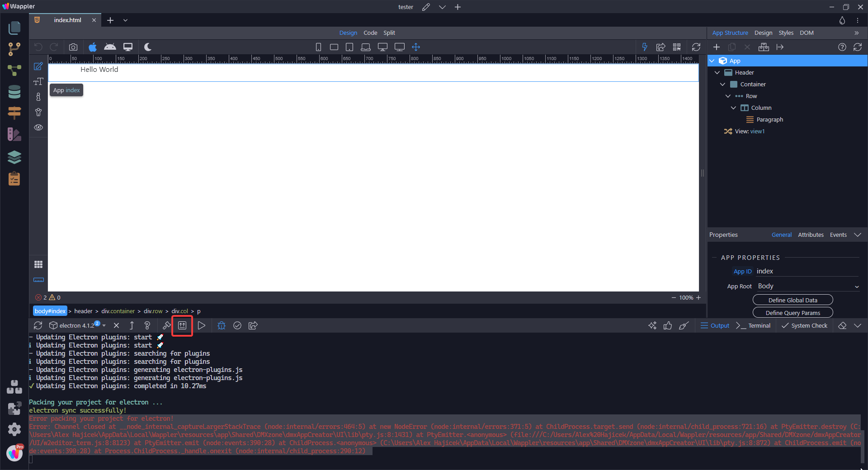This screenshot has height=470, width=868.
Task: Toggle the ruler icon
Action: pos(38,280)
